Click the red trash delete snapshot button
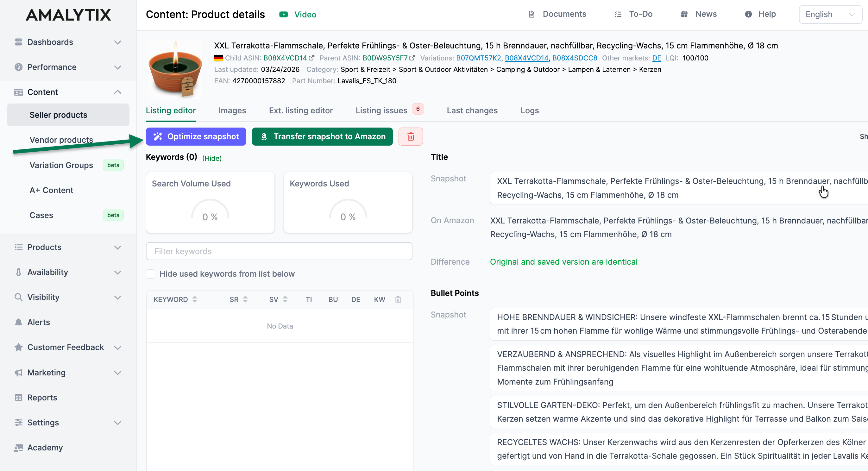The image size is (868, 471). click(410, 136)
